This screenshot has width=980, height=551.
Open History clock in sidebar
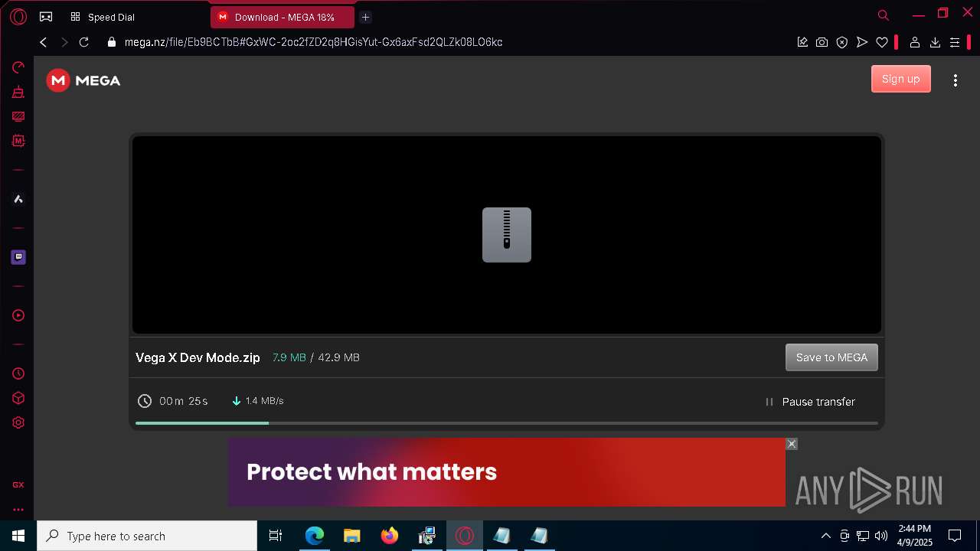point(18,373)
